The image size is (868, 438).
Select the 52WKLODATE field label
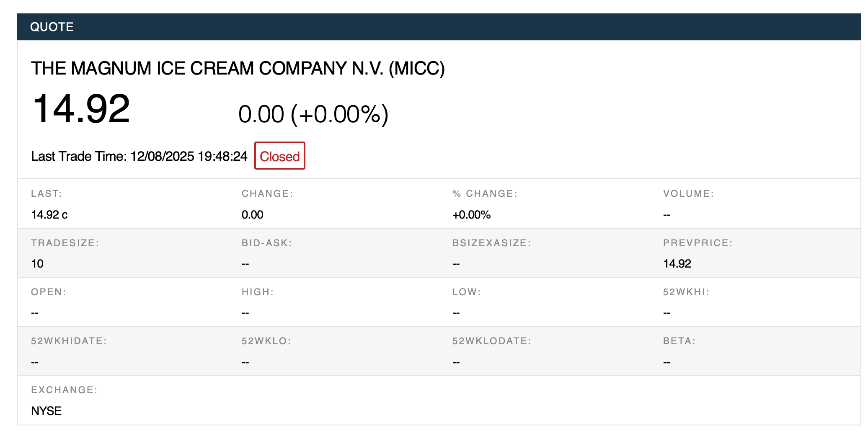(x=492, y=341)
